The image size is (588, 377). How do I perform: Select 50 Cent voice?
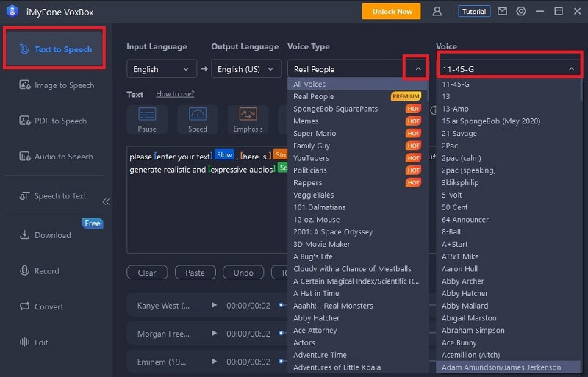[508, 207]
